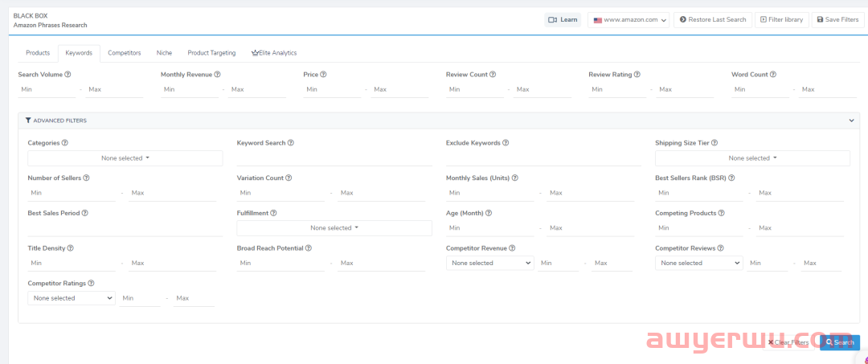This screenshot has height=364, width=868.
Task: Open the www.amazon.com marketplace dropdown
Action: coord(628,20)
